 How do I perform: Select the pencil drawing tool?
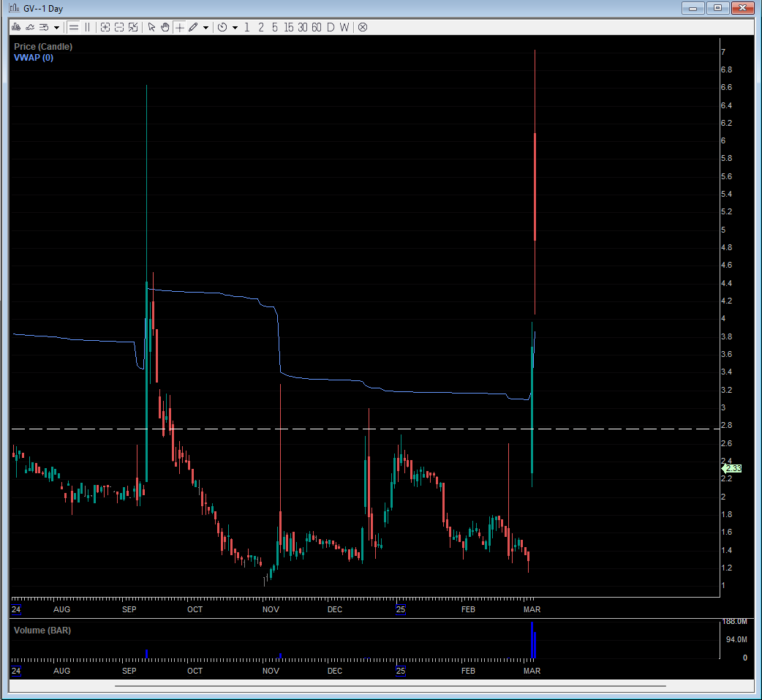pyautogui.click(x=193, y=27)
